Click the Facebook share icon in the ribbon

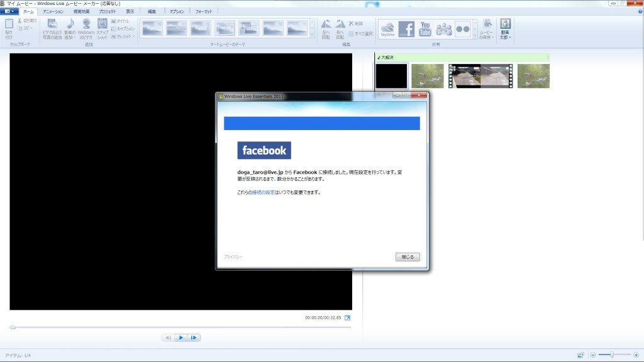point(407,29)
